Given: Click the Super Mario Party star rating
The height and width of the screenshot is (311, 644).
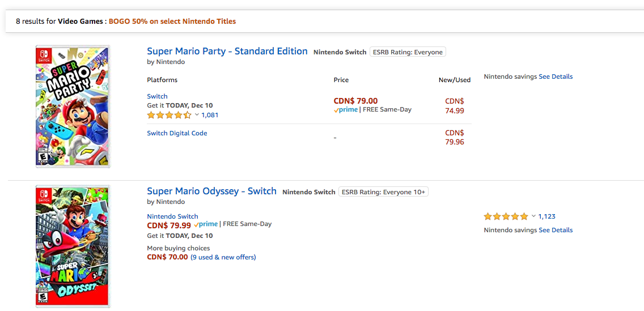Looking at the screenshot, I should coord(169,115).
